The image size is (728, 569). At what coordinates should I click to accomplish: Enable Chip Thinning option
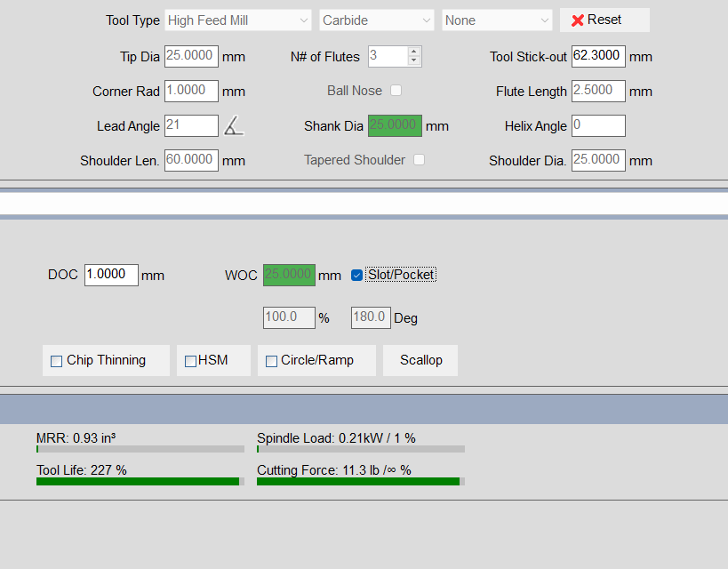(57, 361)
